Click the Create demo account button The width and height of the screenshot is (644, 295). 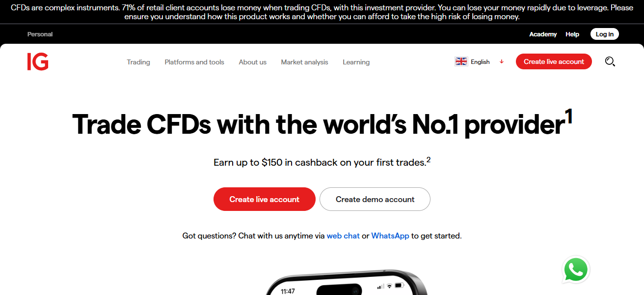pos(375,199)
